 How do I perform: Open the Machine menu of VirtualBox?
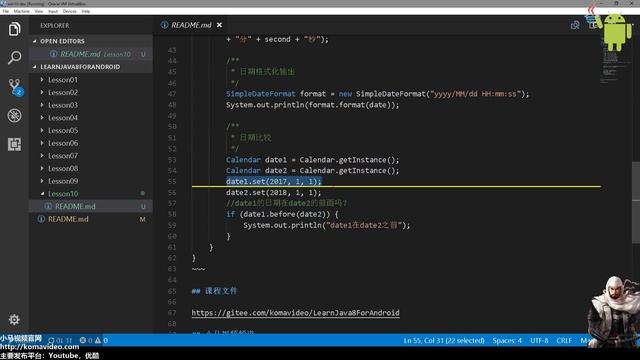pyautogui.click(x=21, y=11)
